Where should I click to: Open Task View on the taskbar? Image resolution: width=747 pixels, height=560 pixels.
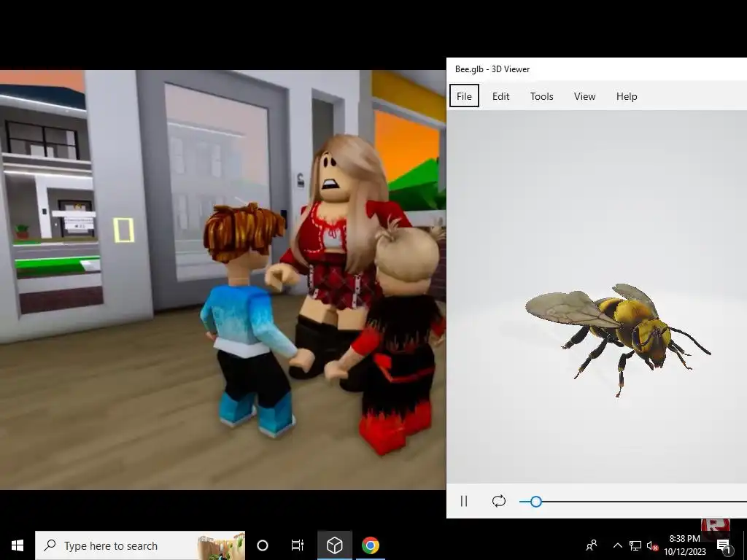[298, 545]
